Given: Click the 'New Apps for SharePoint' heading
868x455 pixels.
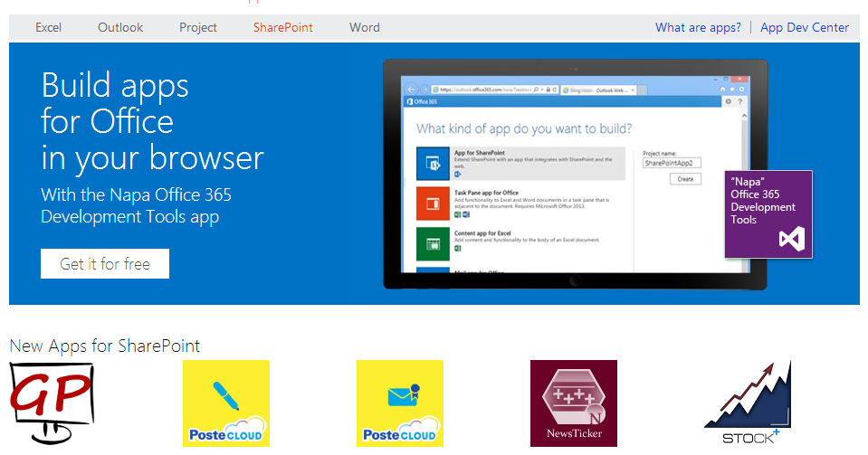Looking at the screenshot, I should coord(105,346).
